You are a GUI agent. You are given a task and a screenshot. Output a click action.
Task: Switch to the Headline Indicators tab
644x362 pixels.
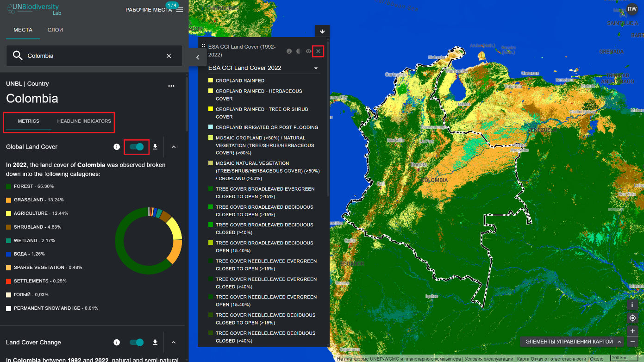pos(84,121)
